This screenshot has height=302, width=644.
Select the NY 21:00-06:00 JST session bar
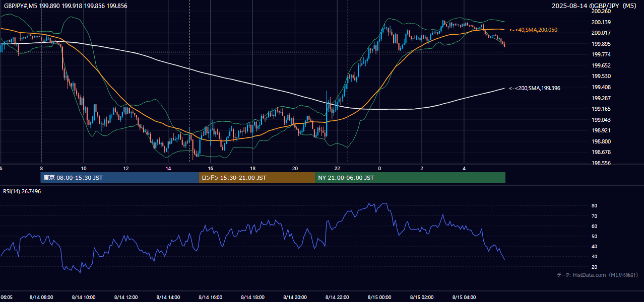pos(410,178)
